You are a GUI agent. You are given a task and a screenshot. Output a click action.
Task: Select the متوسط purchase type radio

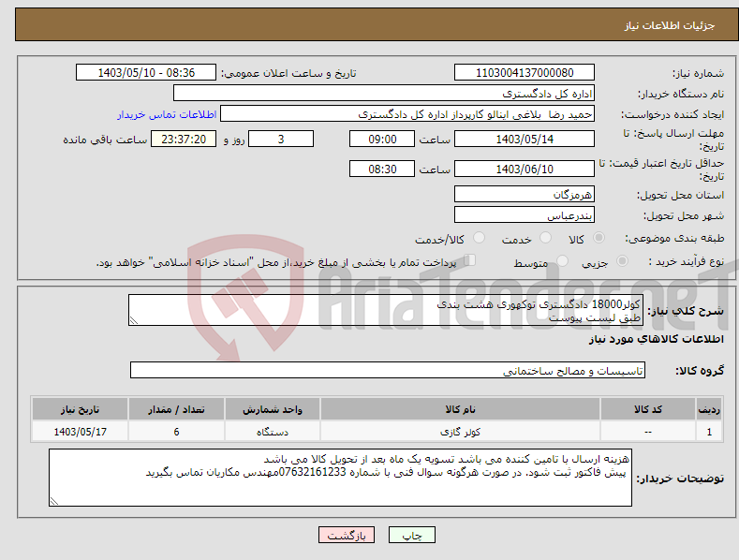tap(562, 261)
